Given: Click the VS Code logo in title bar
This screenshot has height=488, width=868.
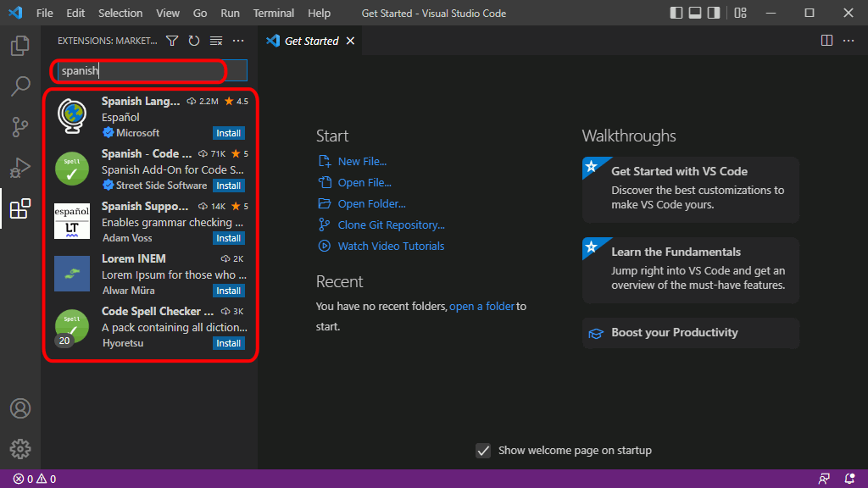Looking at the screenshot, I should coord(15,13).
